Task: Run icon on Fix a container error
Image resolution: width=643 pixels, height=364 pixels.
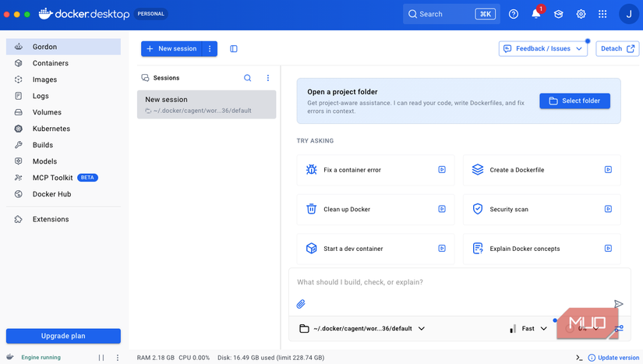Action: pyautogui.click(x=442, y=169)
